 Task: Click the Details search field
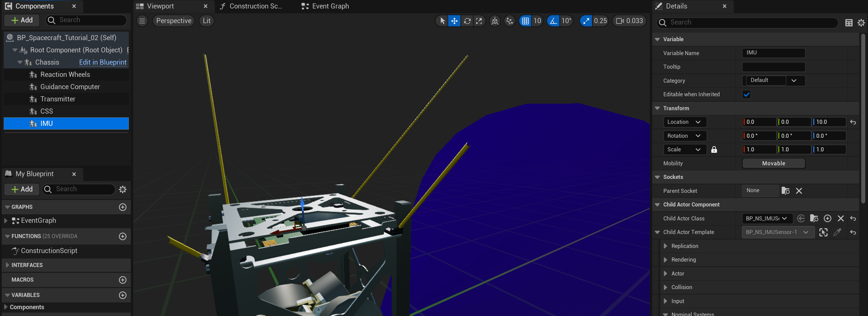click(747, 22)
